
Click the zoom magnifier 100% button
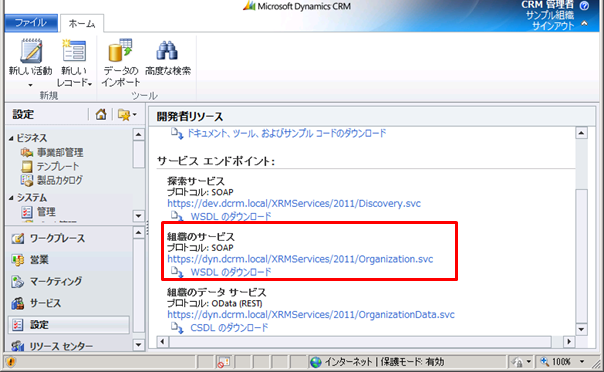pyautogui.click(x=555, y=362)
